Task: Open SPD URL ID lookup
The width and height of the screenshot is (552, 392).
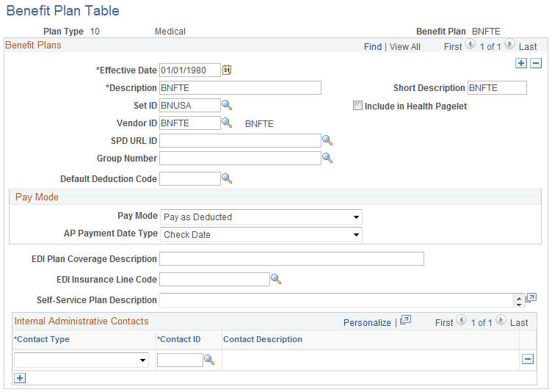Action: [x=327, y=140]
